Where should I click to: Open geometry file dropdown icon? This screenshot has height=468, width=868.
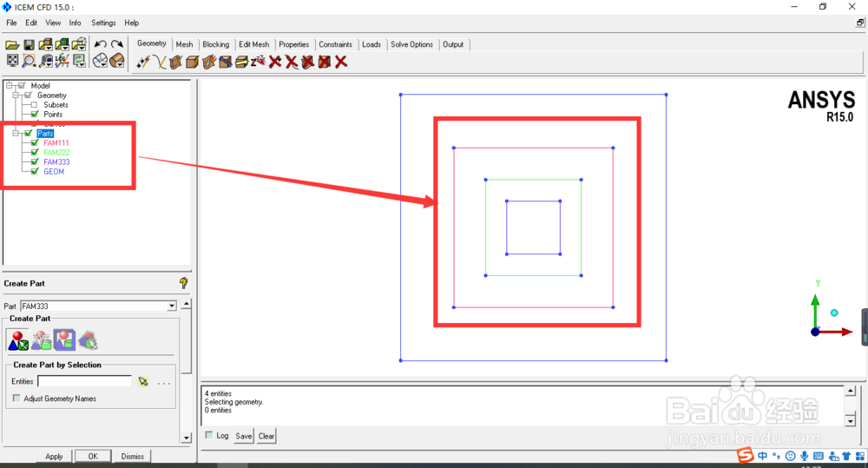point(45,45)
